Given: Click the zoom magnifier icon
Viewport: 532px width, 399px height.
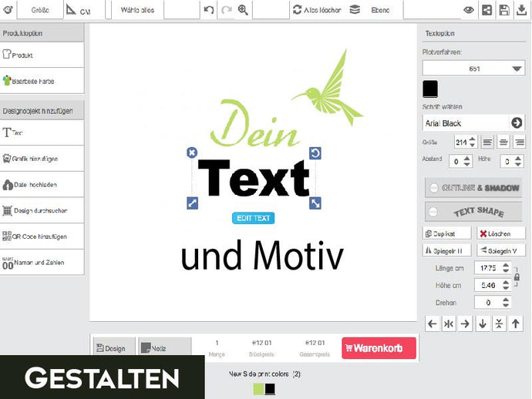Looking at the screenshot, I should (243, 10).
